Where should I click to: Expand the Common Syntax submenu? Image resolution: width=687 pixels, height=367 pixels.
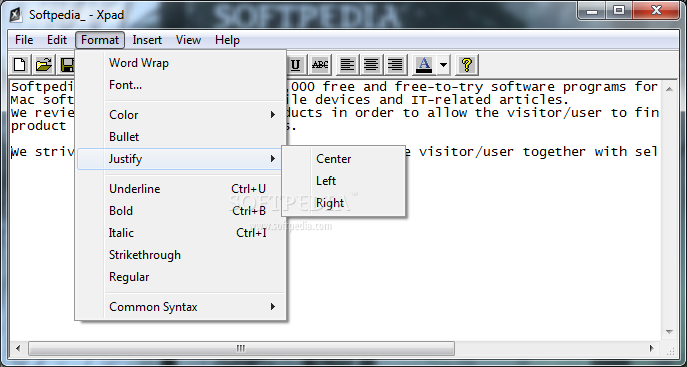(x=181, y=307)
